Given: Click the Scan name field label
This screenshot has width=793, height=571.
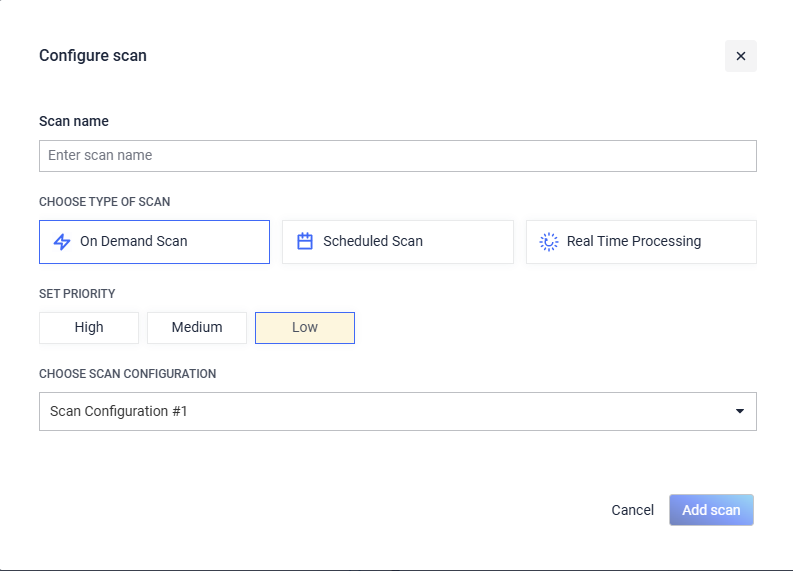Looking at the screenshot, I should 74,121.
